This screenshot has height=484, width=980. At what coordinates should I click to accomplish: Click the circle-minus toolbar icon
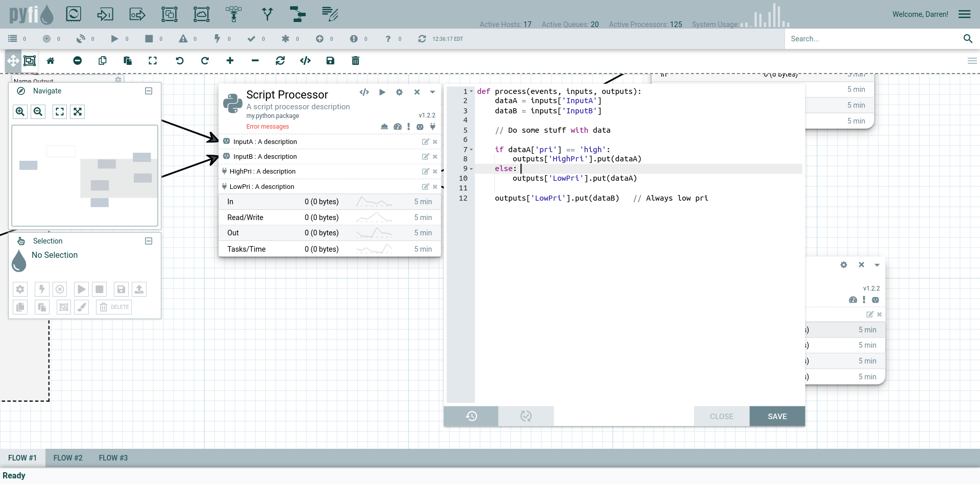[78, 61]
